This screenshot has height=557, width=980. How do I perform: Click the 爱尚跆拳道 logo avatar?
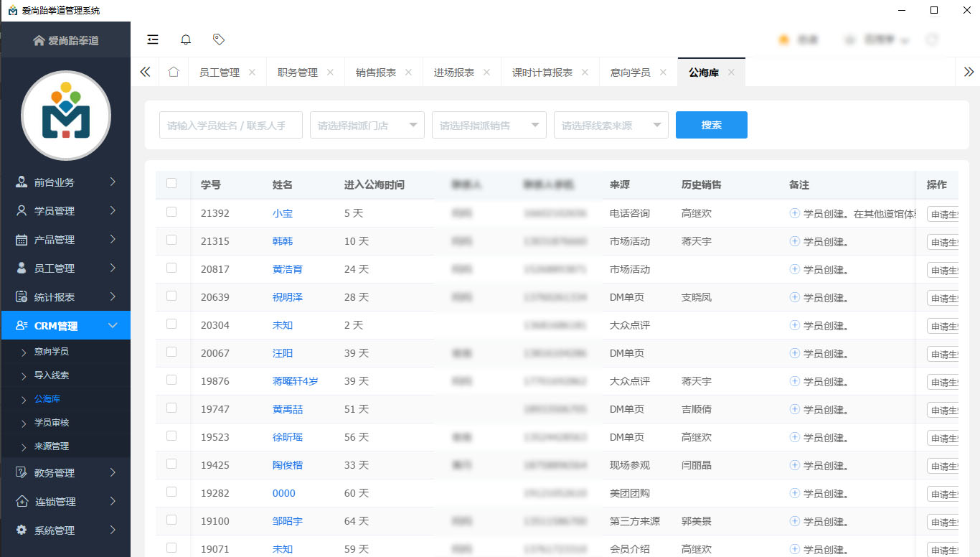click(x=66, y=115)
